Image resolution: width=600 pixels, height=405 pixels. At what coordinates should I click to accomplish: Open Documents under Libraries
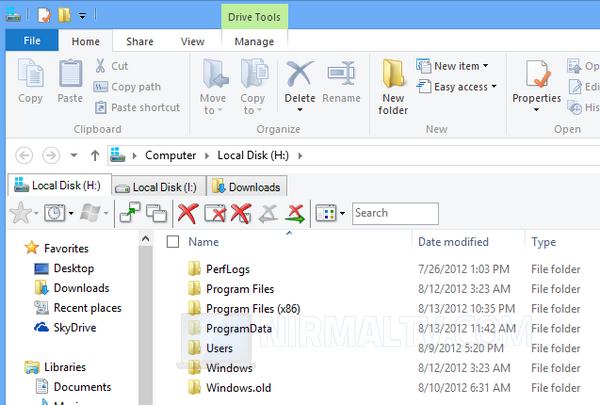pyautogui.click(x=73, y=387)
